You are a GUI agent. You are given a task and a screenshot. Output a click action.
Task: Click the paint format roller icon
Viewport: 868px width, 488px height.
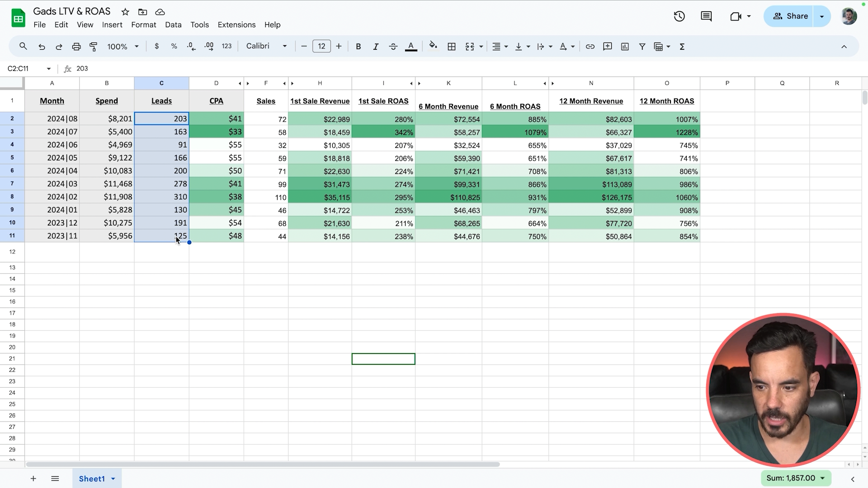(x=94, y=47)
